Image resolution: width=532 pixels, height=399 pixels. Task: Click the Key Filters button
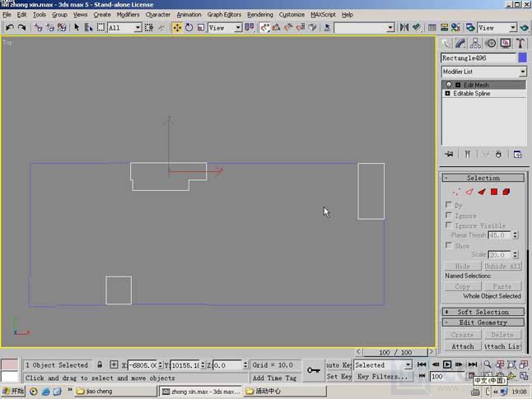[x=383, y=376]
